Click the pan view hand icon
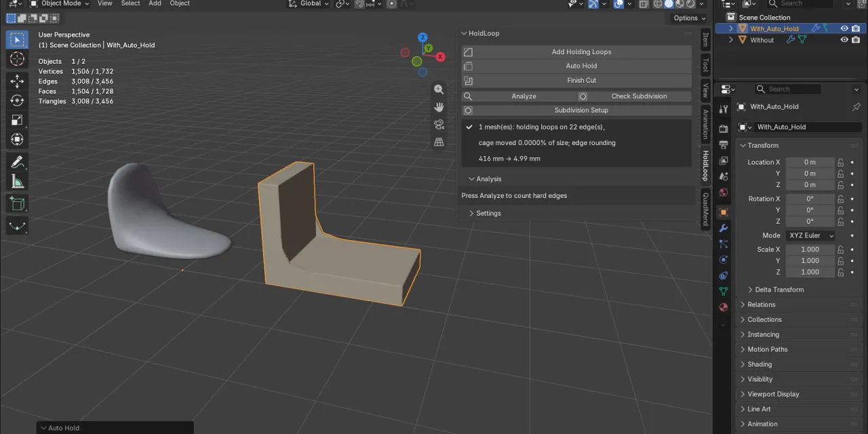Image resolution: width=868 pixels, height=434 pixels. pos(439,107)
